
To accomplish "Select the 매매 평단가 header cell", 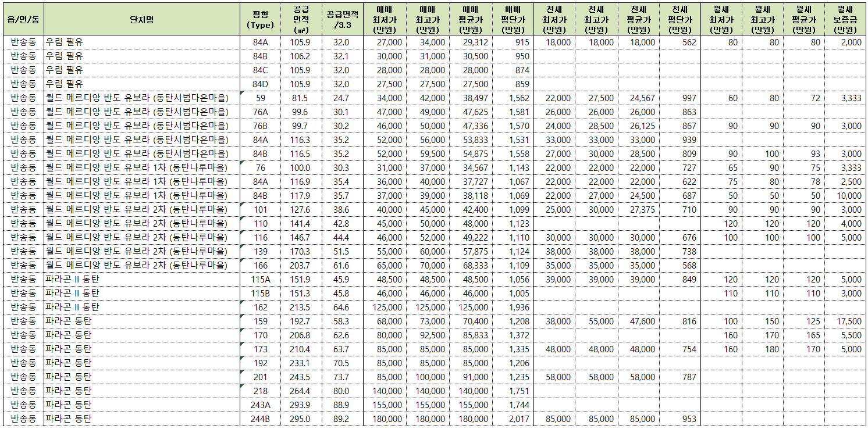I will tap(513, 19).
